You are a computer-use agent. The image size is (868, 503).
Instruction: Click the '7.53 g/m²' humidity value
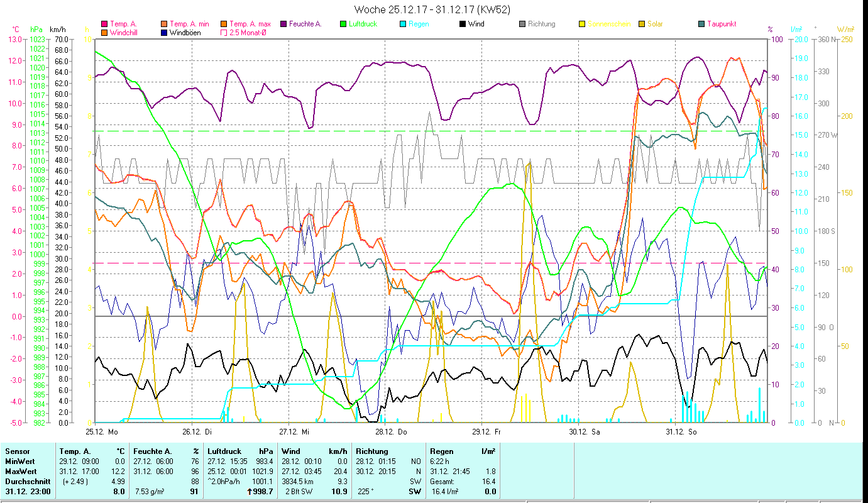[151, 492]
